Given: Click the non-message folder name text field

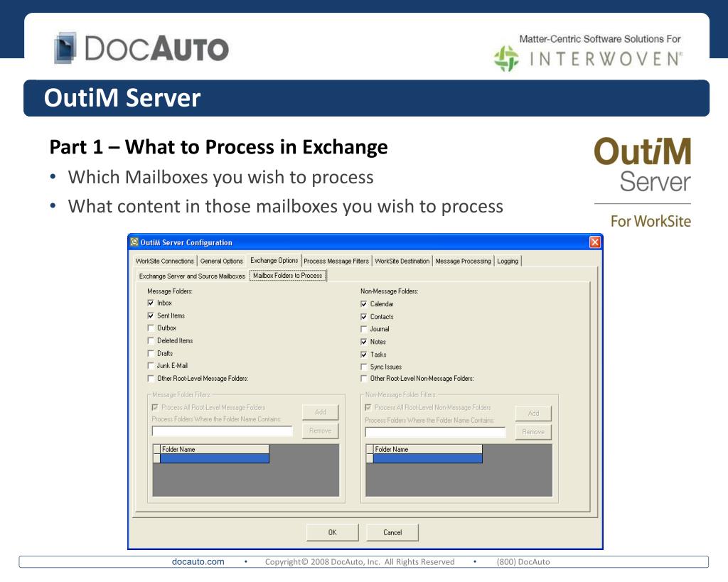Looking at the screenshot, I should 436,433.
